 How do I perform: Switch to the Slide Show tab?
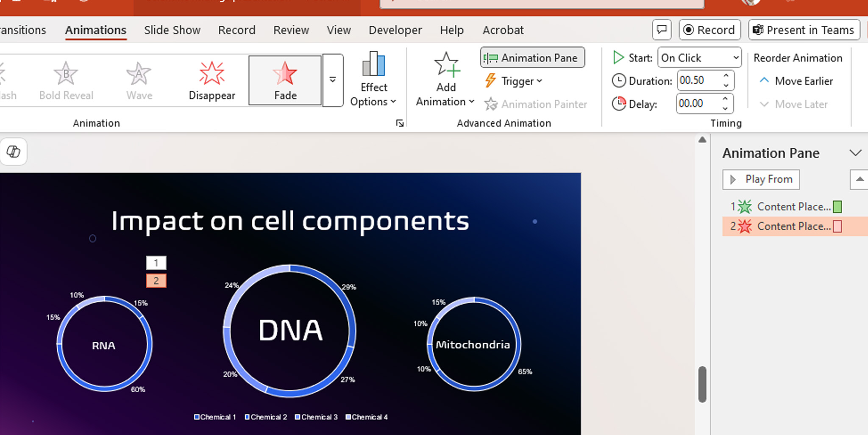(172, 30)
